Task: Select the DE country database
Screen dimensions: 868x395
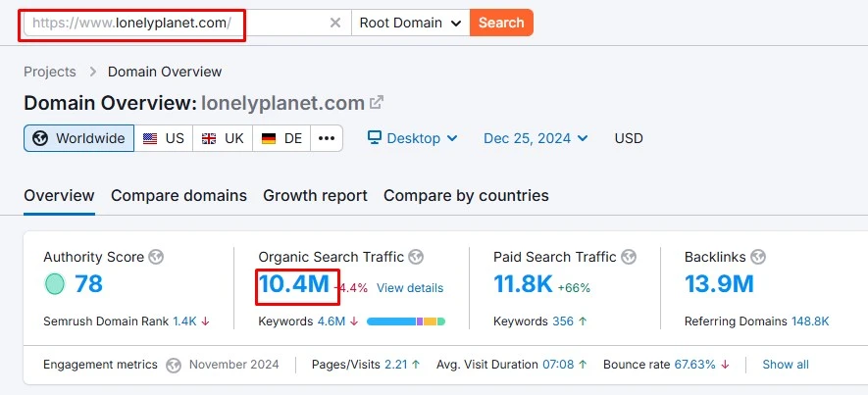Action: 281,138
